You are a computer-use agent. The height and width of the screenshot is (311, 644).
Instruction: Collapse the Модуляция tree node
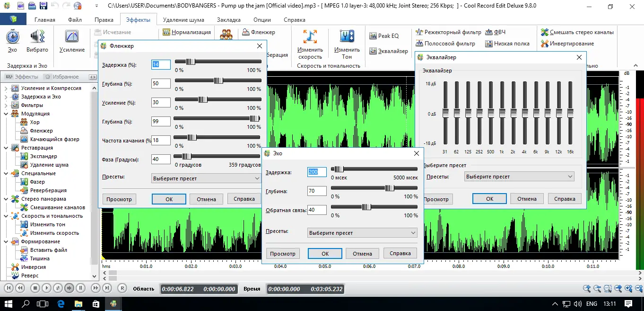click(x=7, y=114)
